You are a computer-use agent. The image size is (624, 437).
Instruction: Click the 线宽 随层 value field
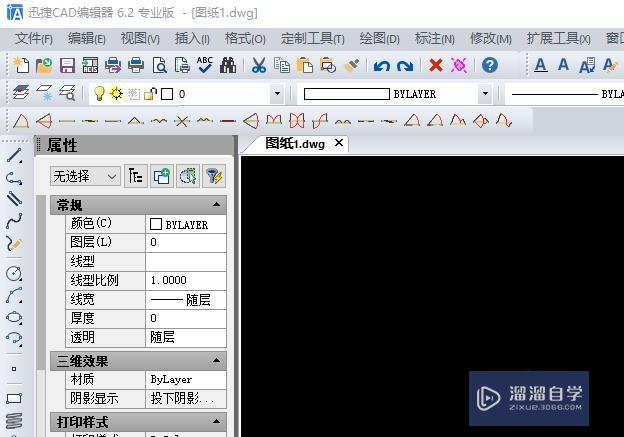(x=186, y=300)
